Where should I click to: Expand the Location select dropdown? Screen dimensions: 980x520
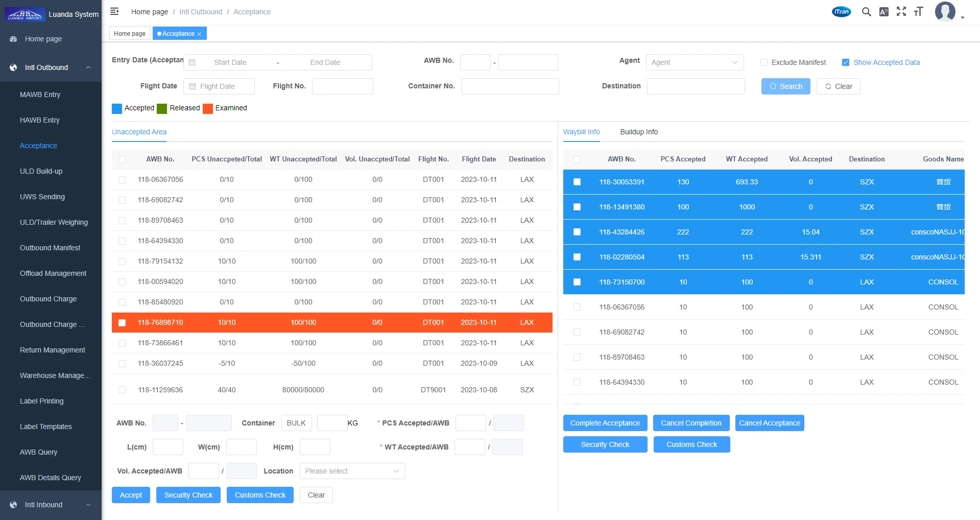(x=352, y=471)
